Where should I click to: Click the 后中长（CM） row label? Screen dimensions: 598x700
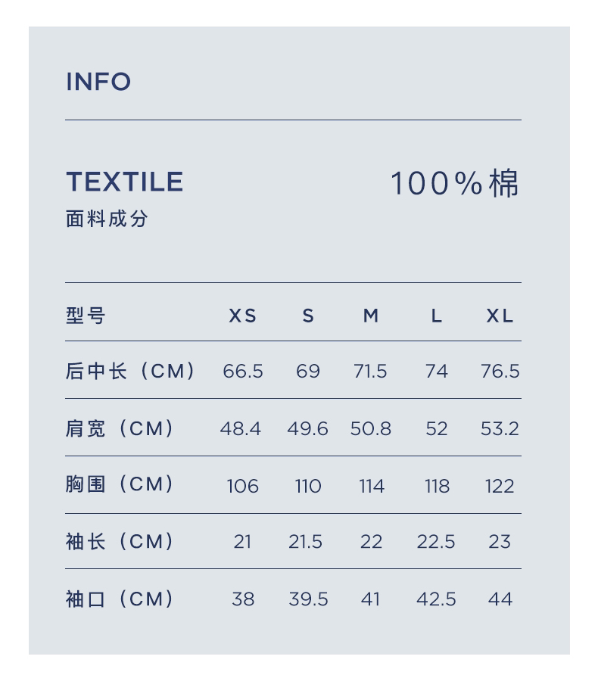coord(131,371)
